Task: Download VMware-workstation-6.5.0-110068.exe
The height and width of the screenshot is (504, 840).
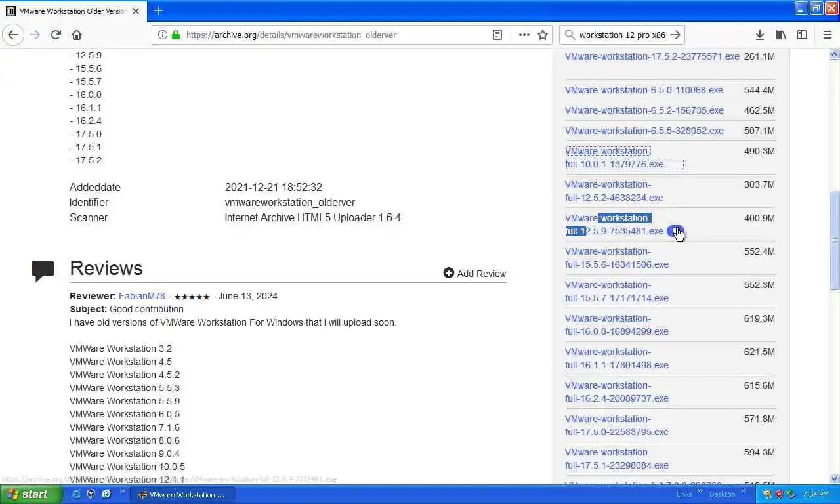Action: (x=644, y=90)
